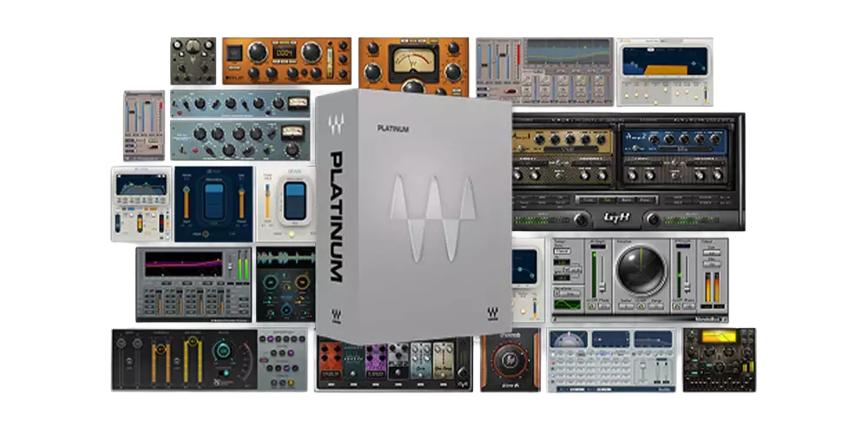The height and width of the screenshot is (434, 868).
Task: Click the yellow display on the bottom-right black plugin
Action: tap(718, 336)
